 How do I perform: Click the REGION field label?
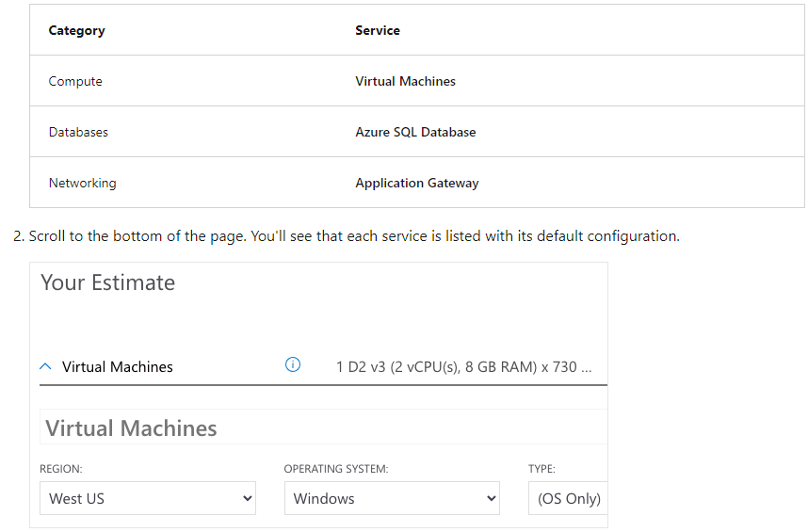61,469
